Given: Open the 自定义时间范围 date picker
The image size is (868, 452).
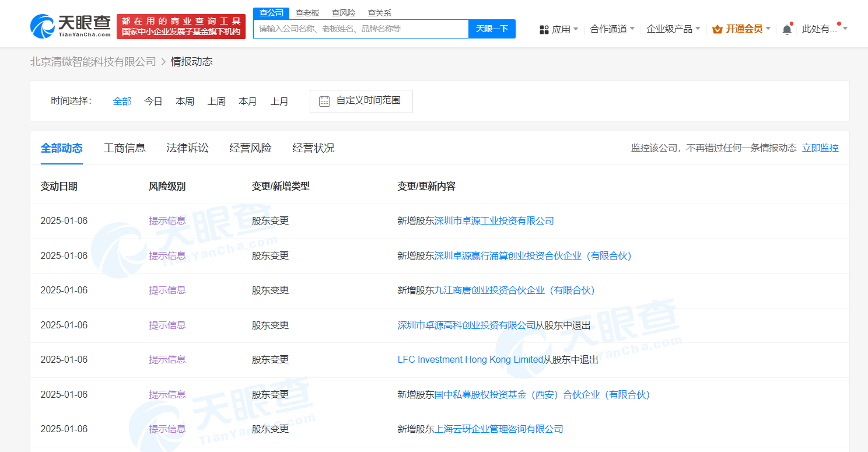Looking at the screenshot, I should (361, 101).
